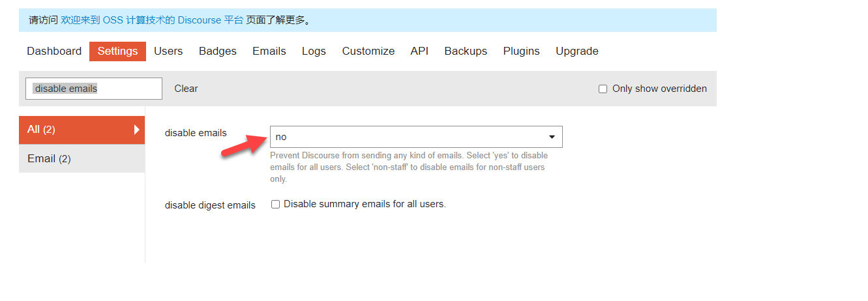Viewport: 868px width, 301px height.
Task: Navigate to the Upgrade tab
Action: (576, 51)
